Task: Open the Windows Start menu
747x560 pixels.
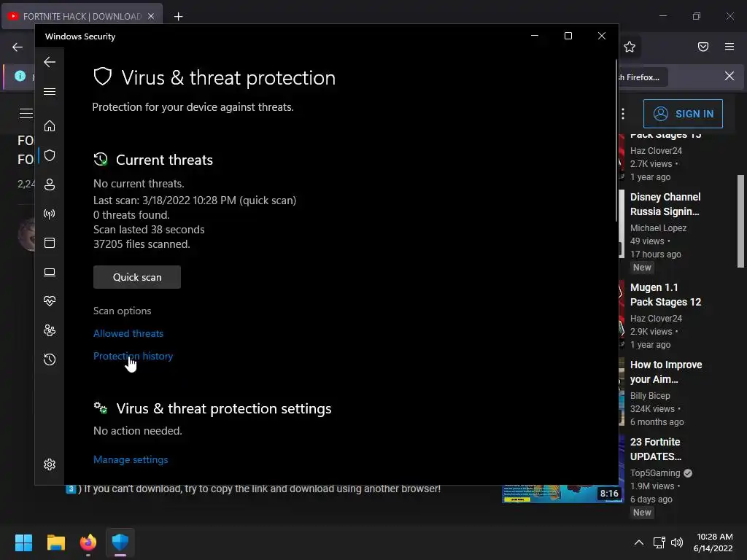Action: point(24,542)
